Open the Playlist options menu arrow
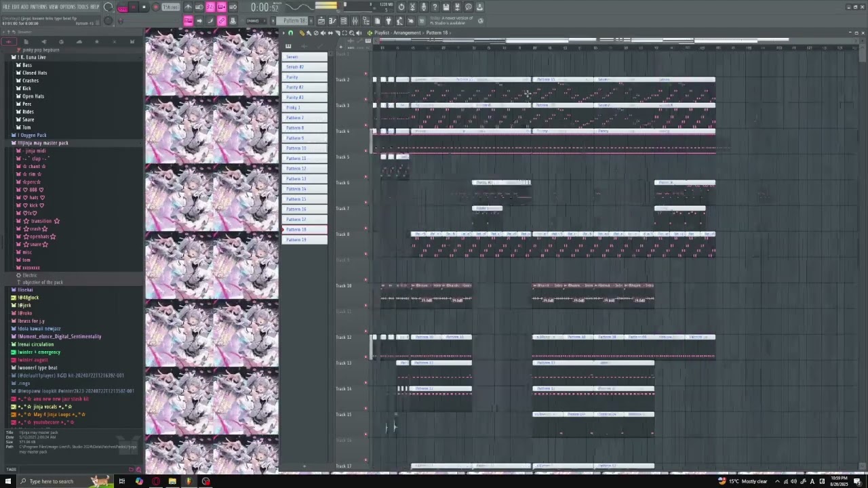This screenshot has height=488, width=868. [284, 33]
